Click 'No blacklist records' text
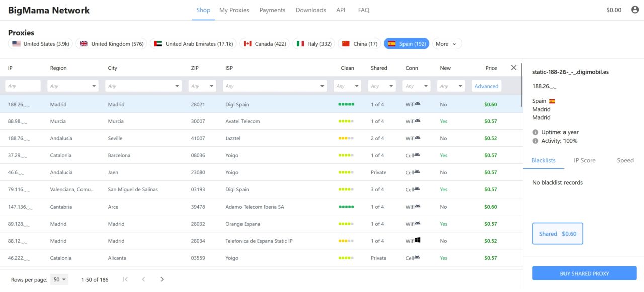644x292 pixels. 557,182
